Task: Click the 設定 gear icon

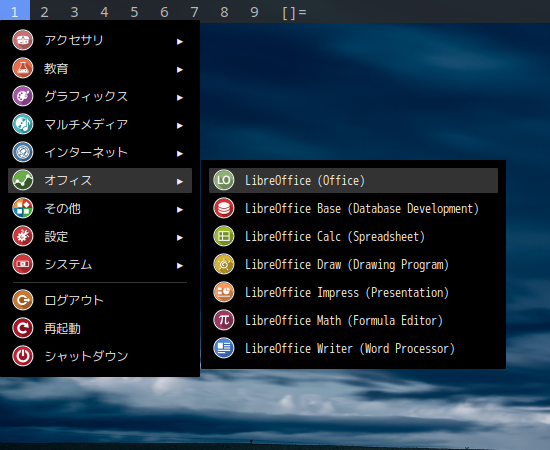Action: coord(23,236)
